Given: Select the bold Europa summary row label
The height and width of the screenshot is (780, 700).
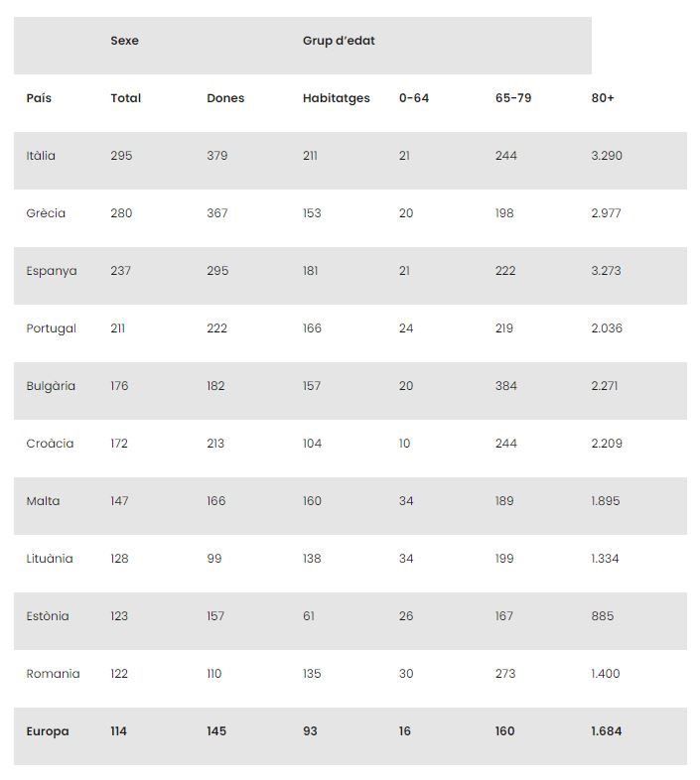Looking at the screenshot, I should pyautogui.click(x=48, y=731).
